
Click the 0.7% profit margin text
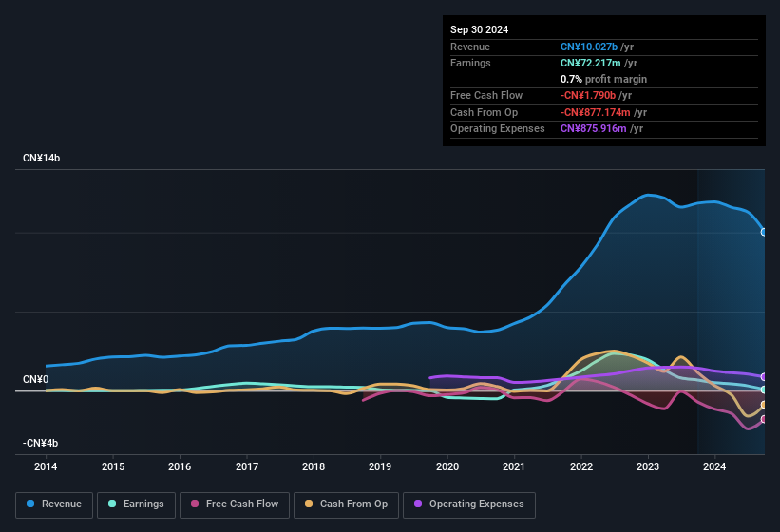603,79
